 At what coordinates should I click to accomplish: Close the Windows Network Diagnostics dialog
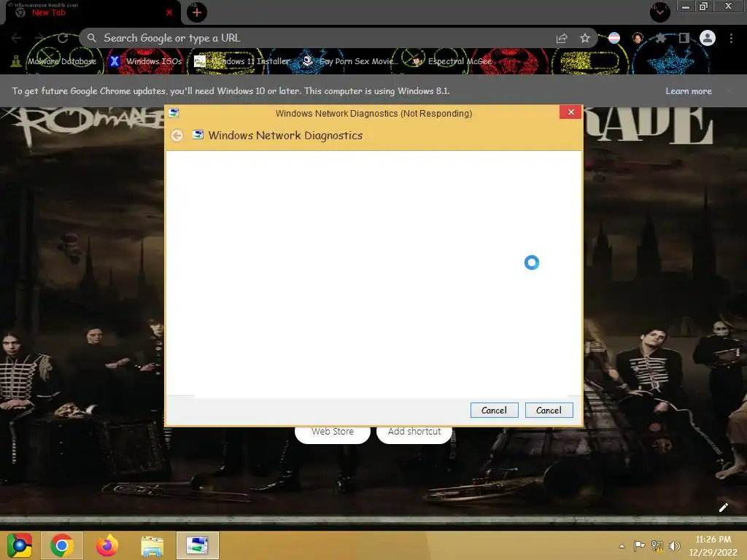pyautogui.click(x=570, y=112)
